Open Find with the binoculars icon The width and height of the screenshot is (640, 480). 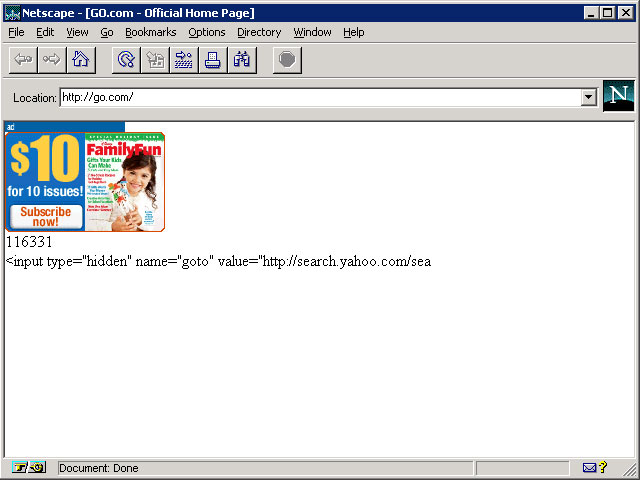pos(242,60)
